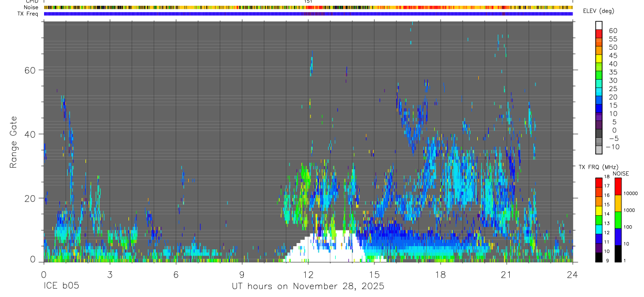
Task: Click the x-axis tick label '12'
Action: (308, 274)
